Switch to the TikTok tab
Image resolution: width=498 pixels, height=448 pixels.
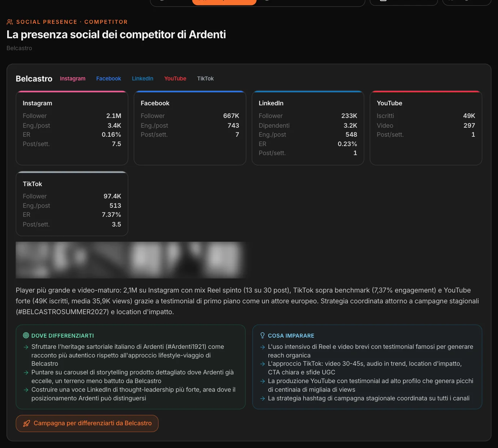coord(205,79)
